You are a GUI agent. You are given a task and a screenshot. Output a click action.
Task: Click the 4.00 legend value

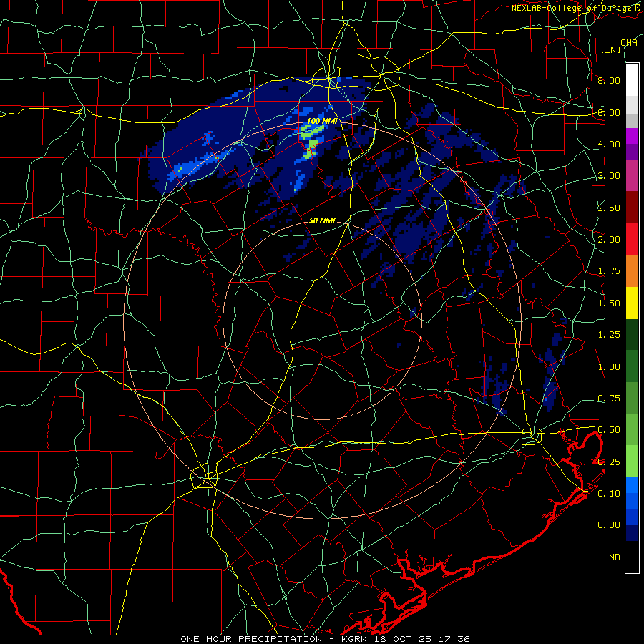(609, 144)
